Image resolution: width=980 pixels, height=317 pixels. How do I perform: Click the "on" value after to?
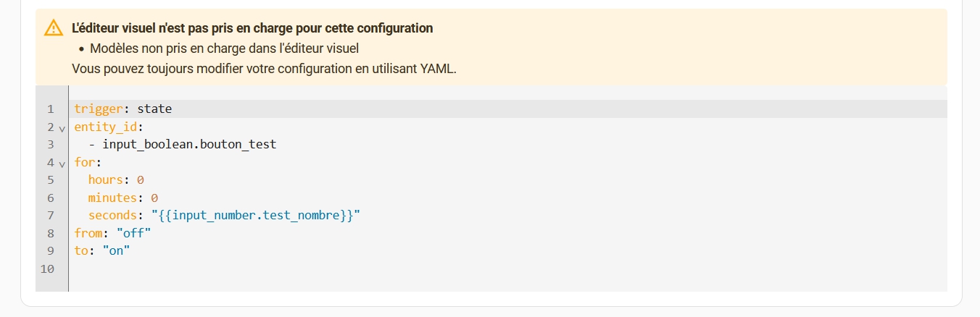[116, 250]
